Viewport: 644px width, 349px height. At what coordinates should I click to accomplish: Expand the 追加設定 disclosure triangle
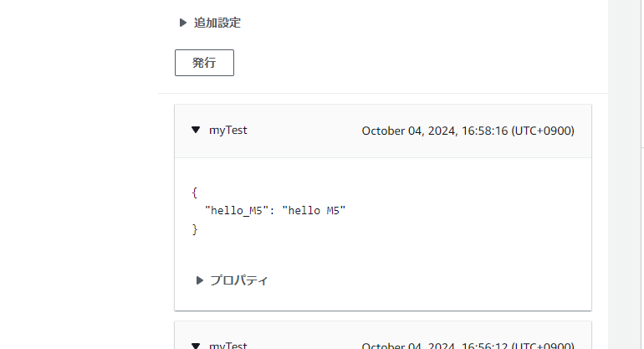pyautogui.click(x=183, y=23)
